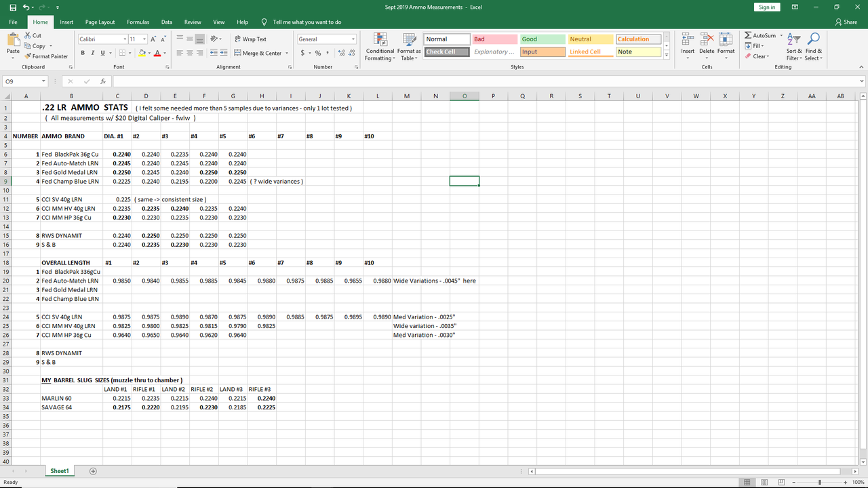This screenshot has height=488, width=868.
Task: Click the Sign in button
Action: (767, 7)
